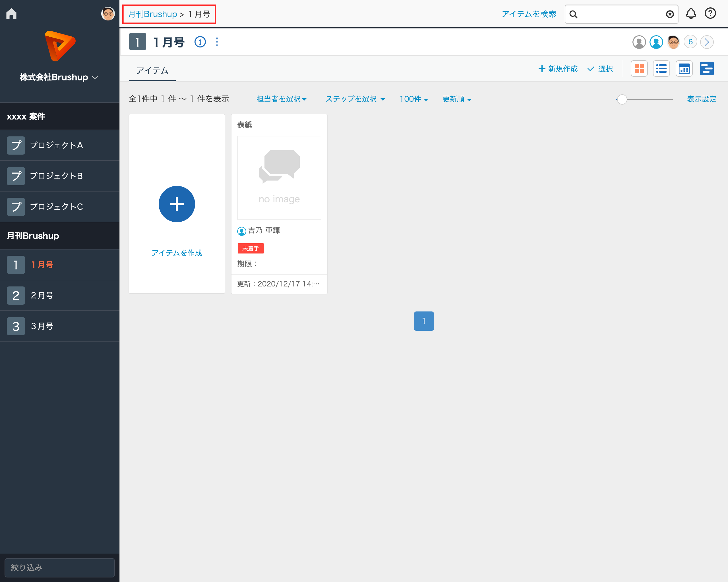Open 2月号 in the sidebar
The height and width of the screenshot is (582, 728).
click(42, 295)
